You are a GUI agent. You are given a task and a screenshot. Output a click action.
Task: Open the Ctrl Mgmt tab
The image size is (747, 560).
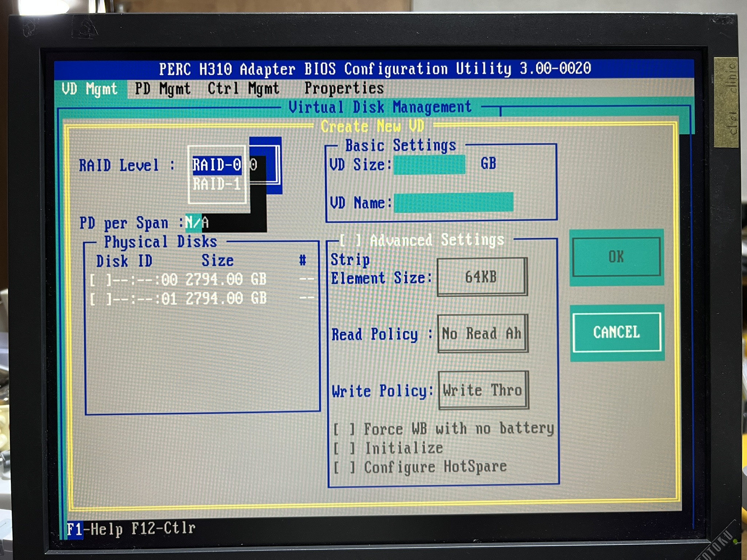(243, 89)
